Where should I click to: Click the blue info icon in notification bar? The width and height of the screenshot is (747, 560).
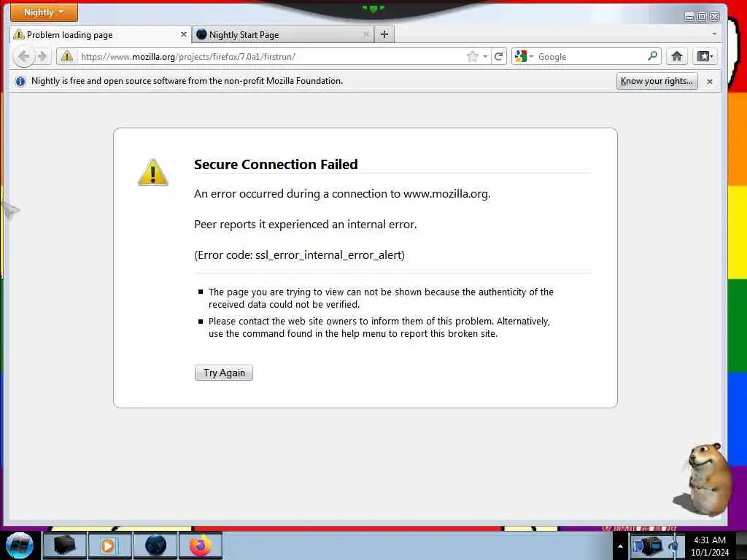[20, 82]
